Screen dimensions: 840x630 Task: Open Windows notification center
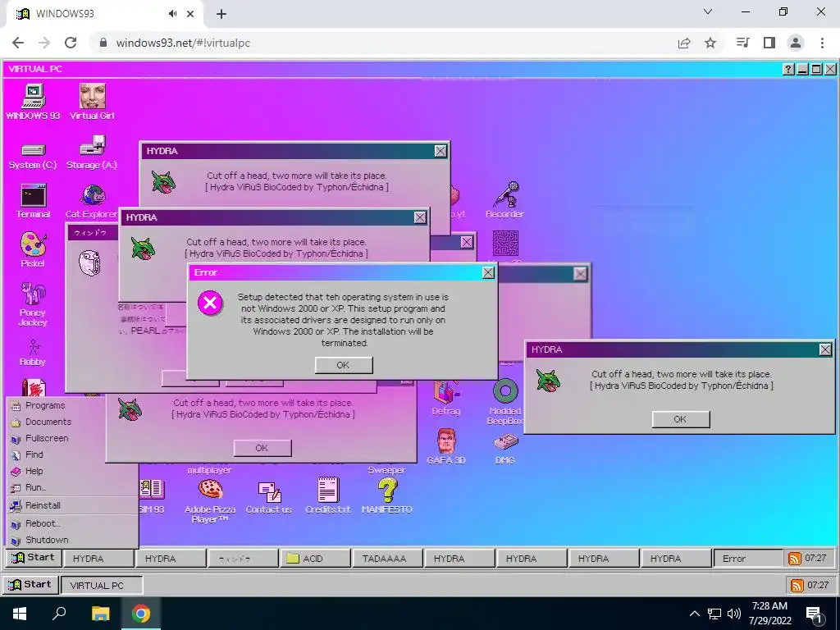[815, 614]
